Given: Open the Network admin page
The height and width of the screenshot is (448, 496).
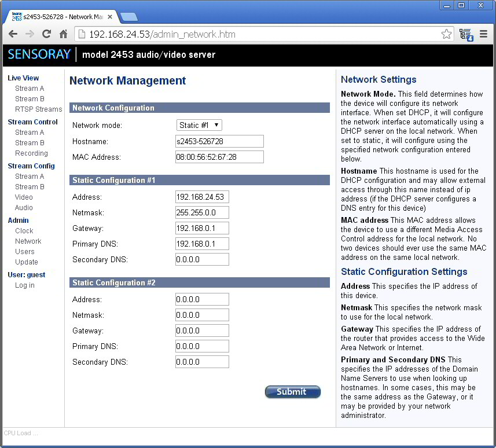Looking at the screenshot, I should click(28, 241).
